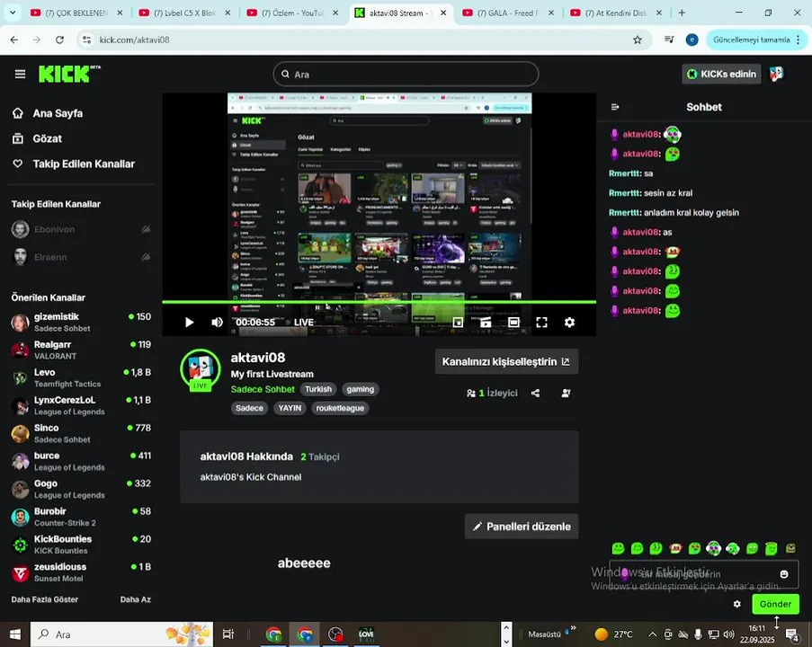Enable mini player mode
The image size is (812, 647).
coord(458,323)
